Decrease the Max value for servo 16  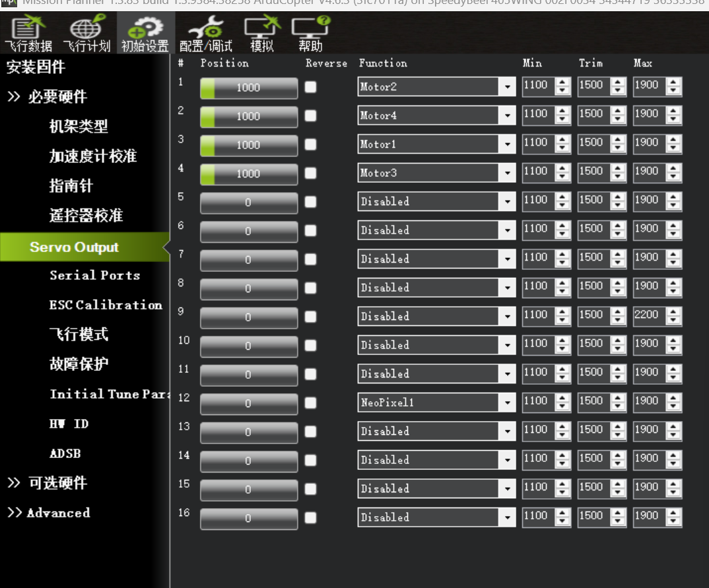point(673,521)
